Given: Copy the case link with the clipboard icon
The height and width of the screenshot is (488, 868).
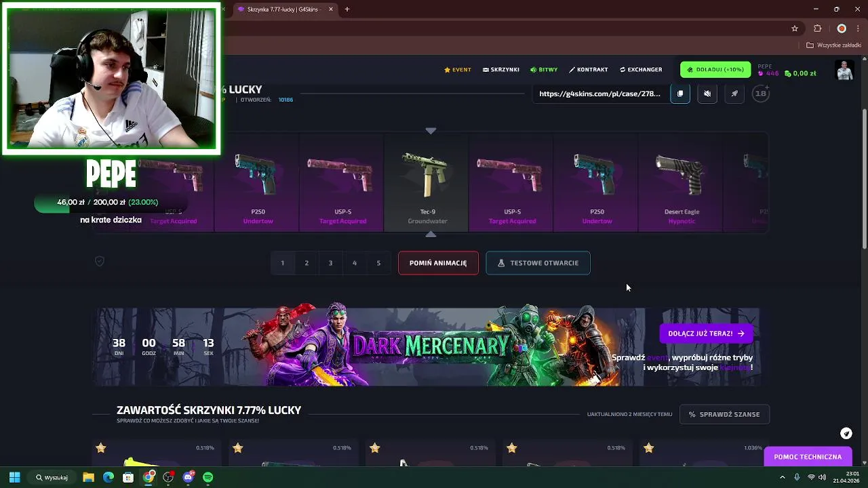Looking at the screenshot, I should 680,94.
